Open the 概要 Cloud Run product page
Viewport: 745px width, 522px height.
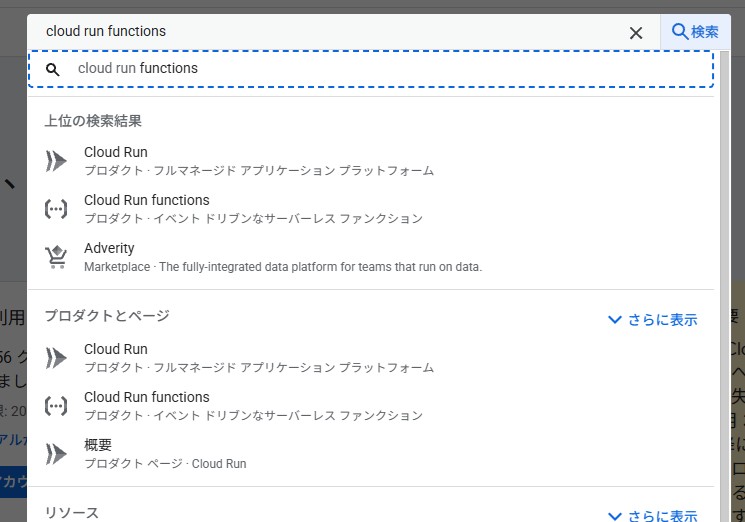[x=98, y=445]
